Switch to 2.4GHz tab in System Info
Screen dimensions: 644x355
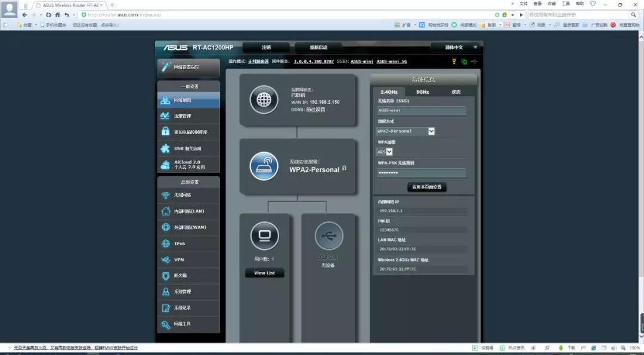(389, 92)
